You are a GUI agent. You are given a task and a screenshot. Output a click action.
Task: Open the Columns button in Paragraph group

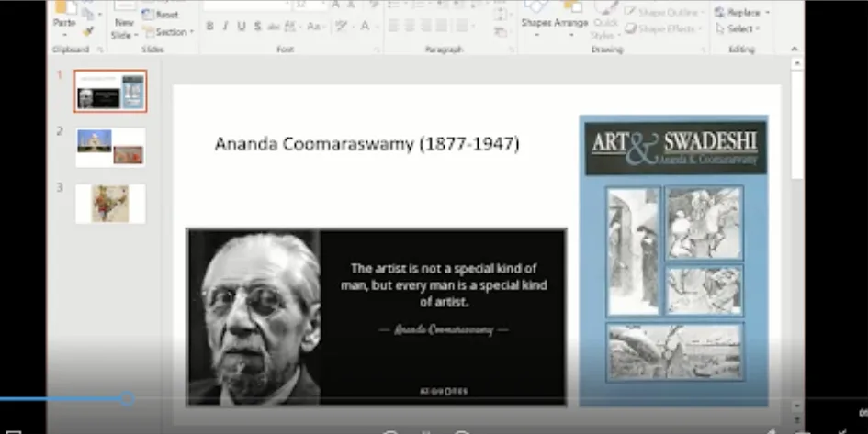point(463,26)
